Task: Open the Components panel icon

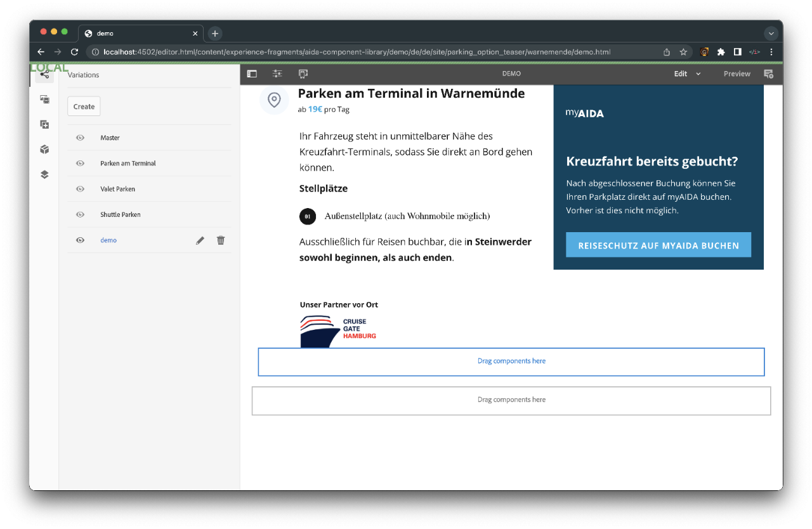Action: coord(44,150)
